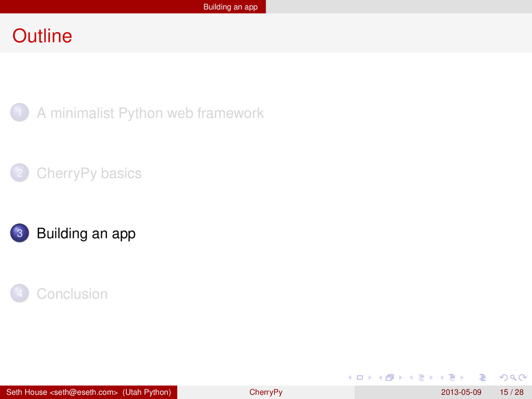
Task: Click the slide rectangle icon
Action: pos(360,378)
